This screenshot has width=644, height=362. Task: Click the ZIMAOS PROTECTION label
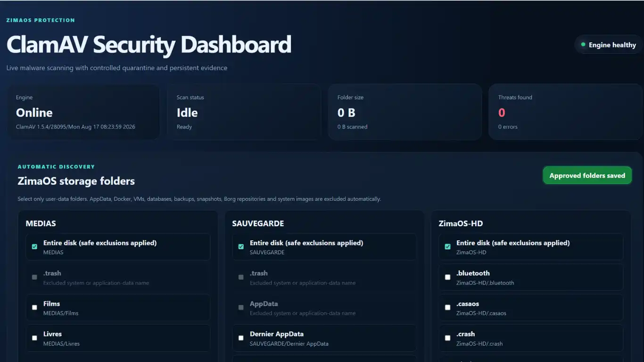click(x=41, y=20)
